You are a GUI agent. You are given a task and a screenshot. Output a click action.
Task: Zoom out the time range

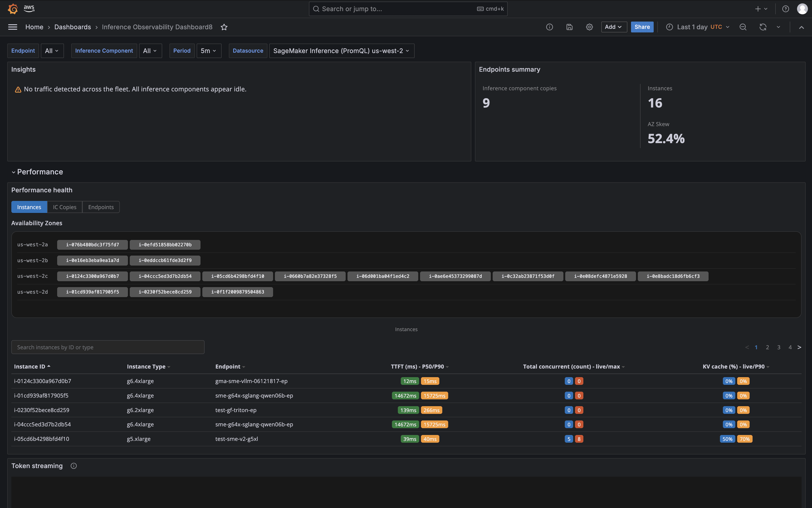[743, 27]
